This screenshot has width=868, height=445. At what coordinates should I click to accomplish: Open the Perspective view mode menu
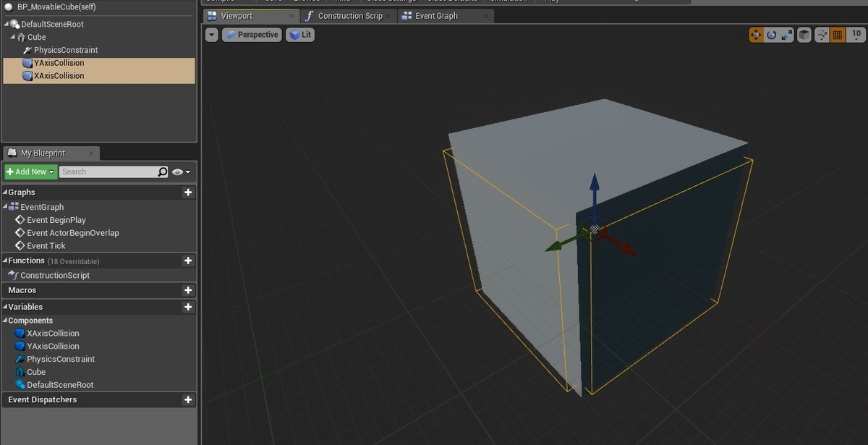(252, 35)
